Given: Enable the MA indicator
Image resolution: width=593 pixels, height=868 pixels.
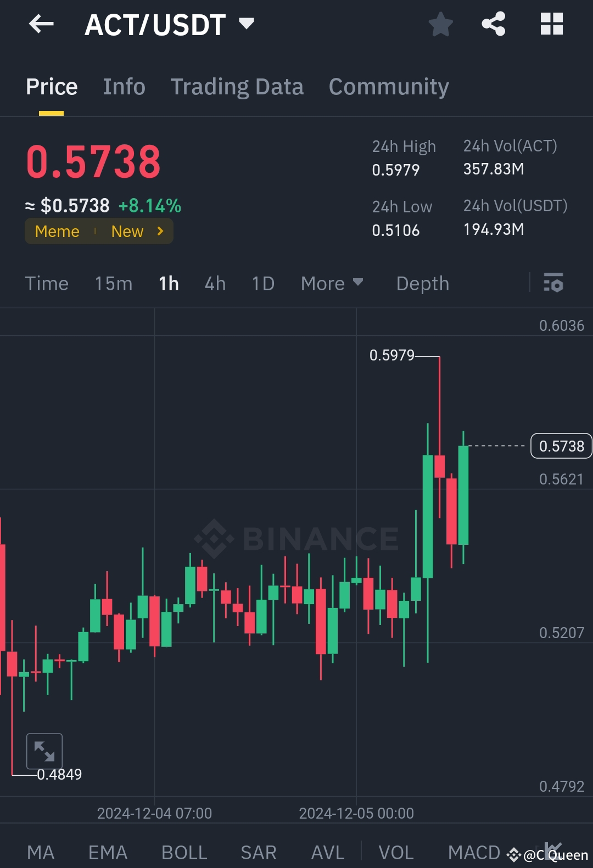Looking at the screenshot, I should coord(41,852).
